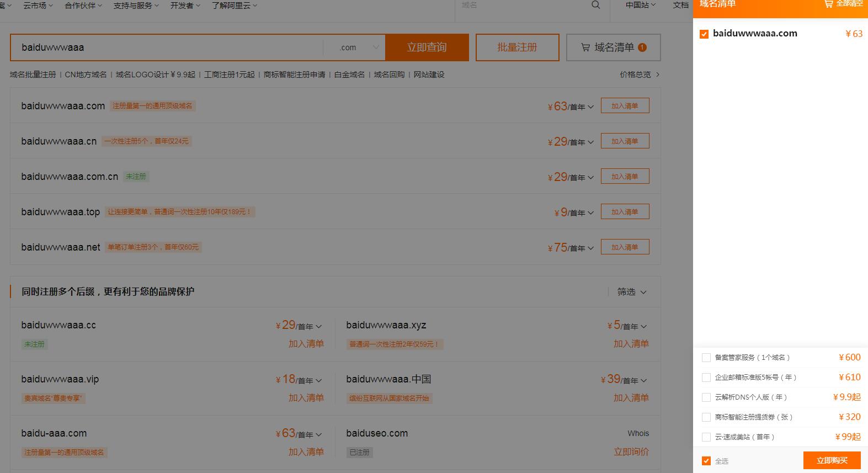Click the baiduseo.com domain name
The width and height of the screenshot is (868, 473).
377,433
